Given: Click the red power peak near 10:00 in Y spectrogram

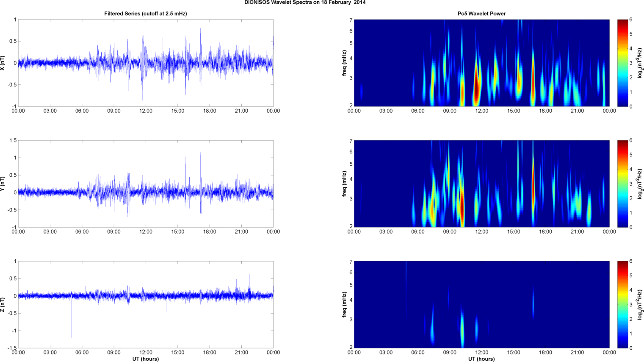Looking at the screenshot, I should point(462,208).
